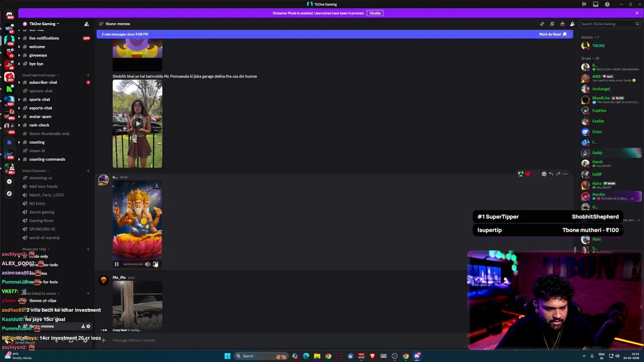Viewport: 644px width, 362px height.
Task: Open the Windows Start menu
Action: [227, 356]
